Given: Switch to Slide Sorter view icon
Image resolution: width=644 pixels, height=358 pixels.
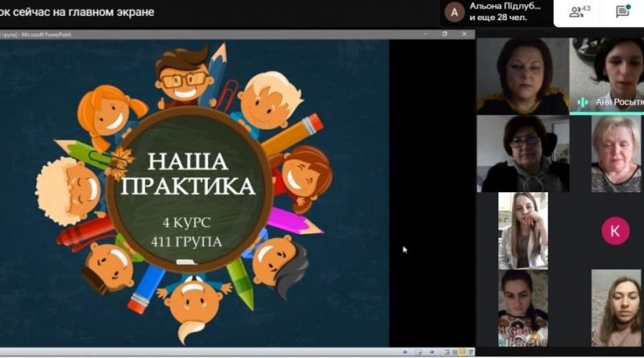Looking at the screenshot, I should [x=455, y=352].
